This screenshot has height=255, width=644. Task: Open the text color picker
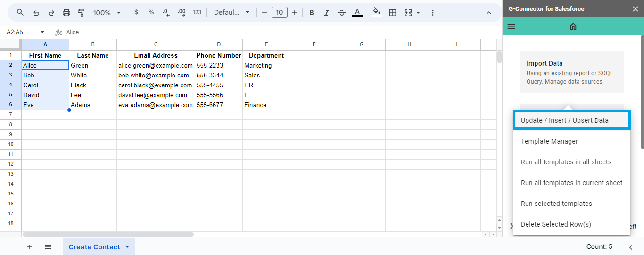(357, 13)
